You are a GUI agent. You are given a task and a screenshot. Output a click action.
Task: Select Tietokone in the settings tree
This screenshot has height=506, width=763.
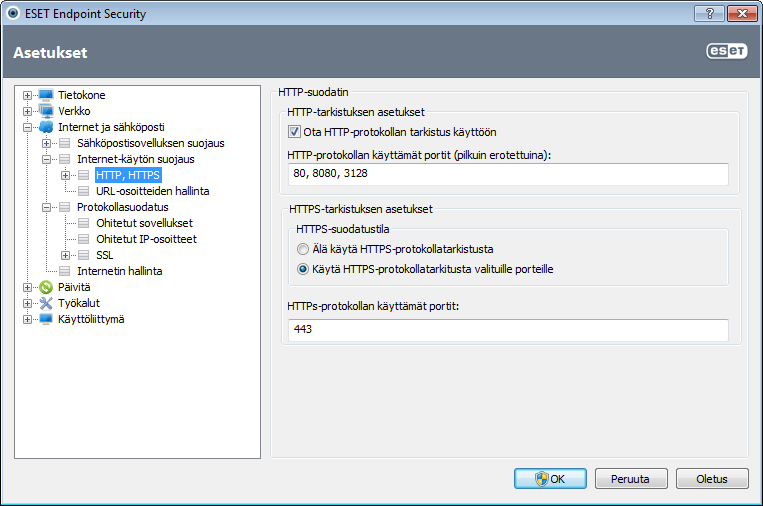click(x=81, y=95)
